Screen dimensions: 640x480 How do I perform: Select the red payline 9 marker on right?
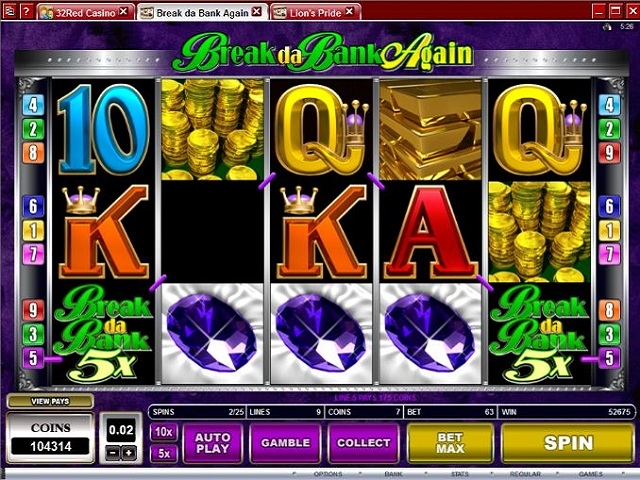pyautogui.click(x=609, y=152)
